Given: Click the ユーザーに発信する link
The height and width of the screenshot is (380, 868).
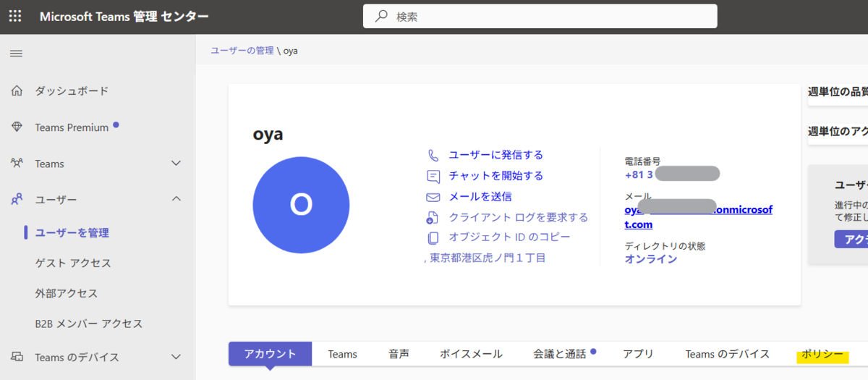Looking at the screenshot, I should point(496,155).
